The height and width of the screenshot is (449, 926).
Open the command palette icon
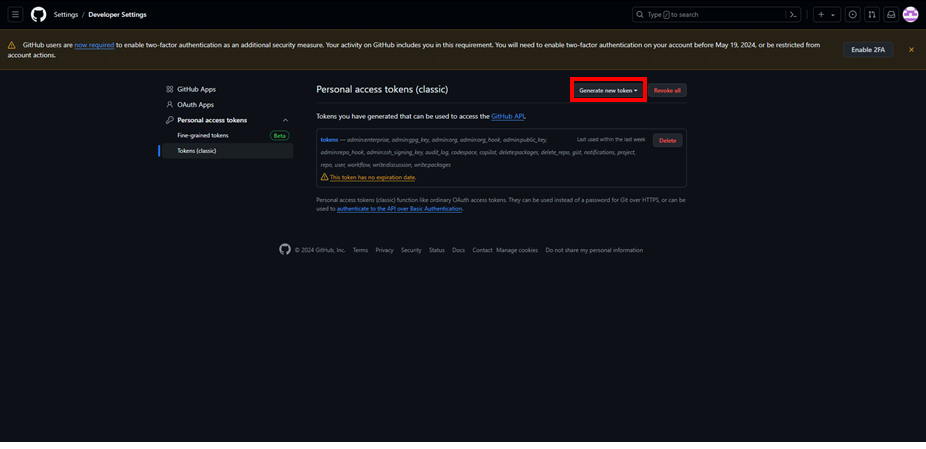point(793,14)
